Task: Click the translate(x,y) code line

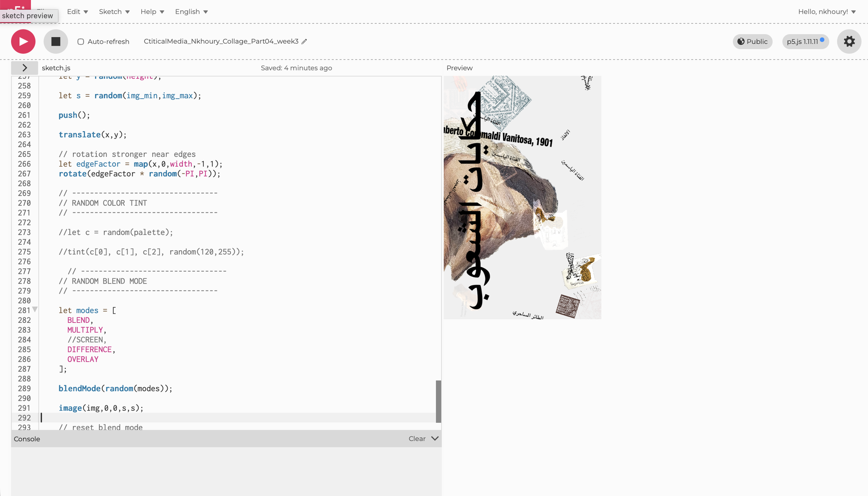Action: tap(92, 135)
